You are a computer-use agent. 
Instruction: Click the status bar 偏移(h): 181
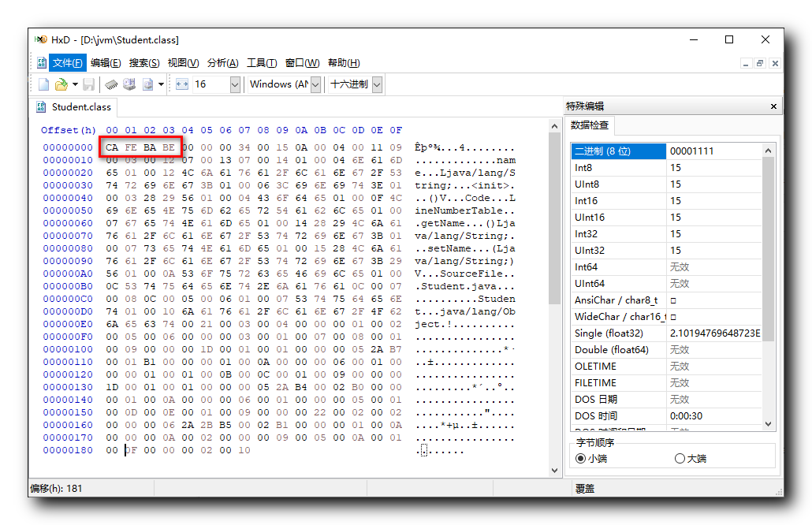point(56,488)
